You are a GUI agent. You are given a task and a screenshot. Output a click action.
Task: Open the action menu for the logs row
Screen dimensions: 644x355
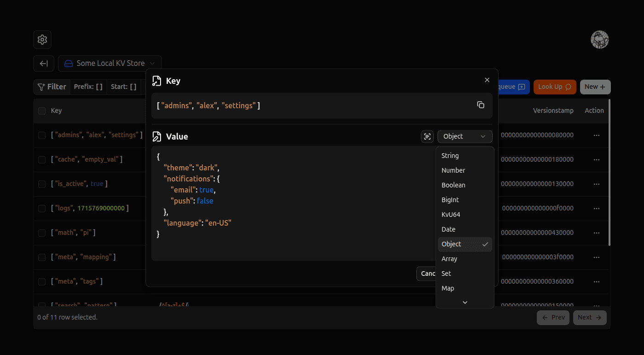click(597, 208)
